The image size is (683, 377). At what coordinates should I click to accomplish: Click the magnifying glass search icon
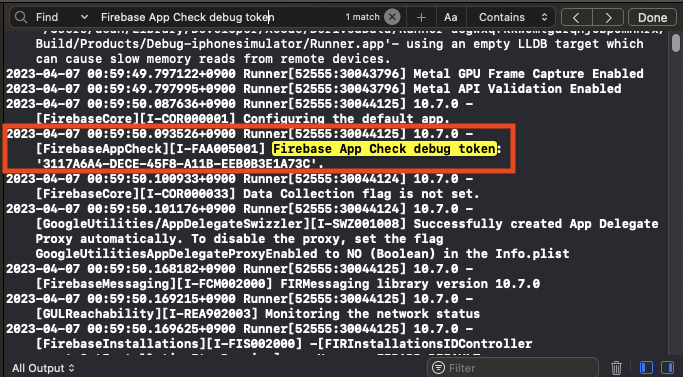[20, 17]
